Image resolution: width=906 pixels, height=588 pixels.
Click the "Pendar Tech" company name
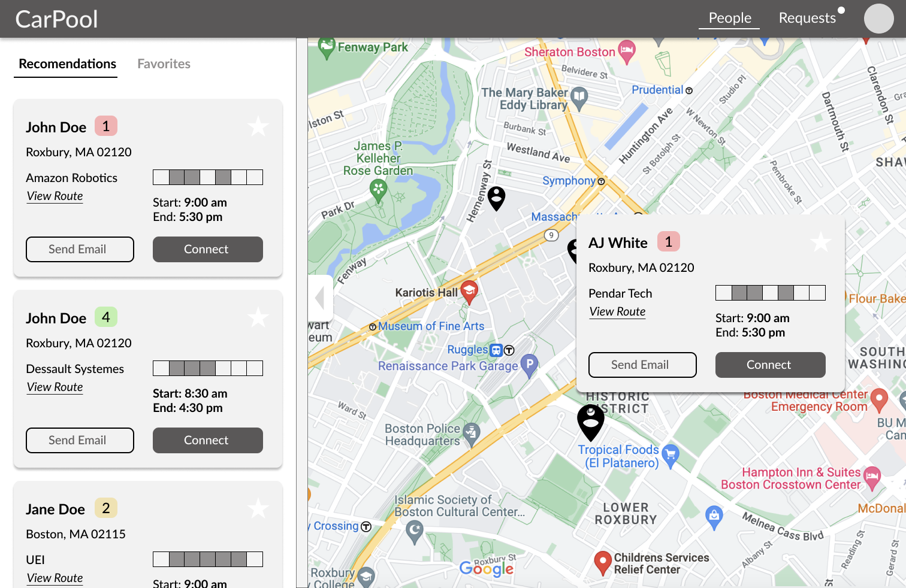click(x=620, y=293)
